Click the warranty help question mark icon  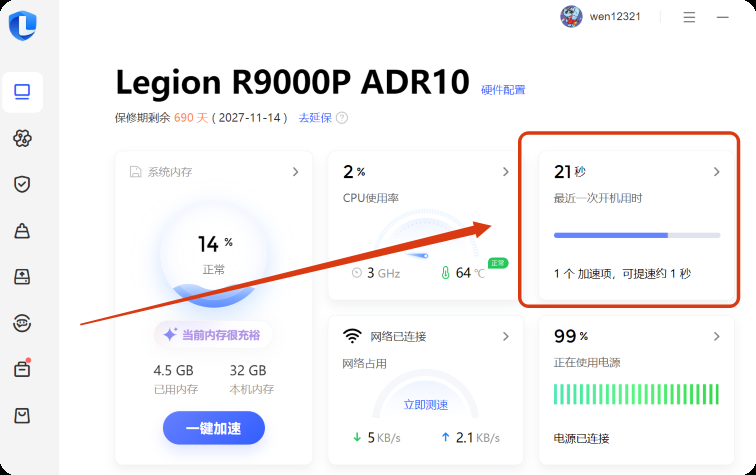pyautogui.click(x=342, y=118)
